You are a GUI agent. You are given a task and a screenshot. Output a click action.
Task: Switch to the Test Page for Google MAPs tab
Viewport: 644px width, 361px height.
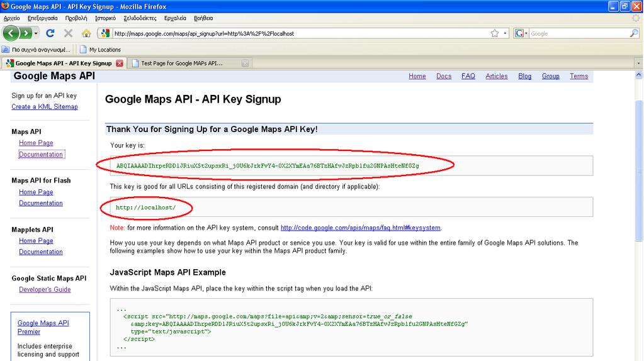tap(182, 63)
